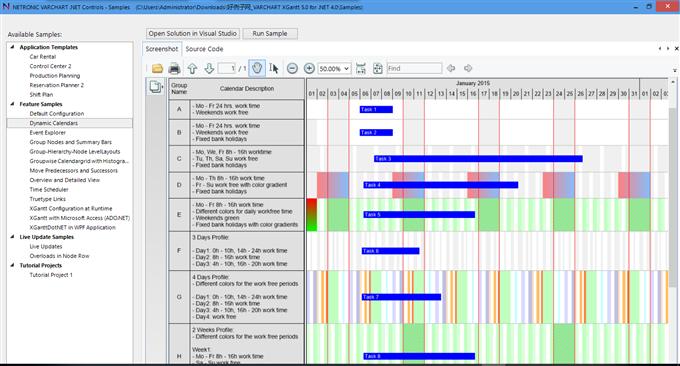
Task: Click the Find input field
Action: pyautogui.click(x=414, y=69)
